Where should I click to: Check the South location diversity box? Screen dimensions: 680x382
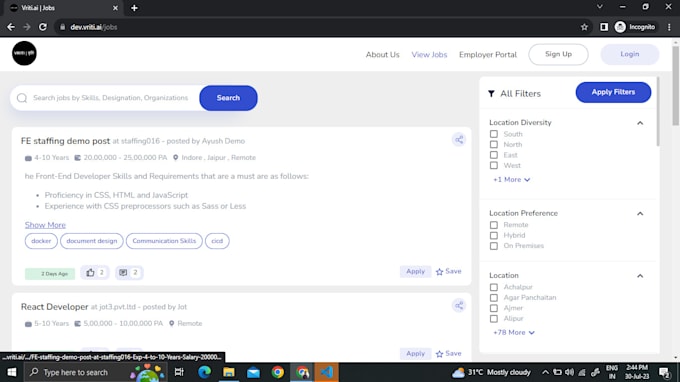tap(494, 134)
